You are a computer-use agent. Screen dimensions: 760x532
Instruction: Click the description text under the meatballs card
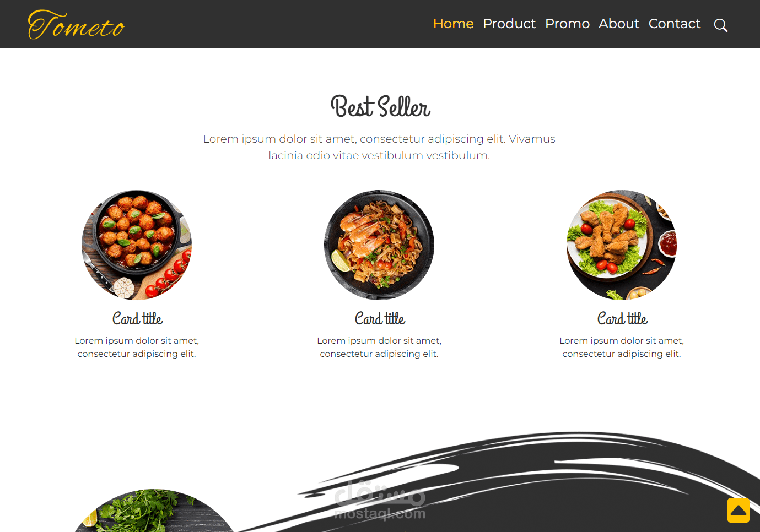tap(137, 347)
